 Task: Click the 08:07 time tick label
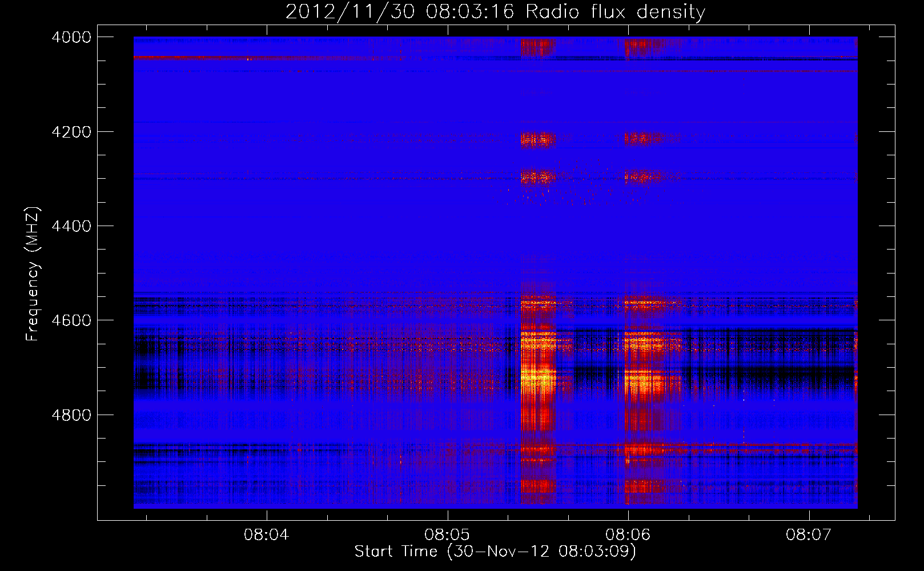click(x=809, y=535)
